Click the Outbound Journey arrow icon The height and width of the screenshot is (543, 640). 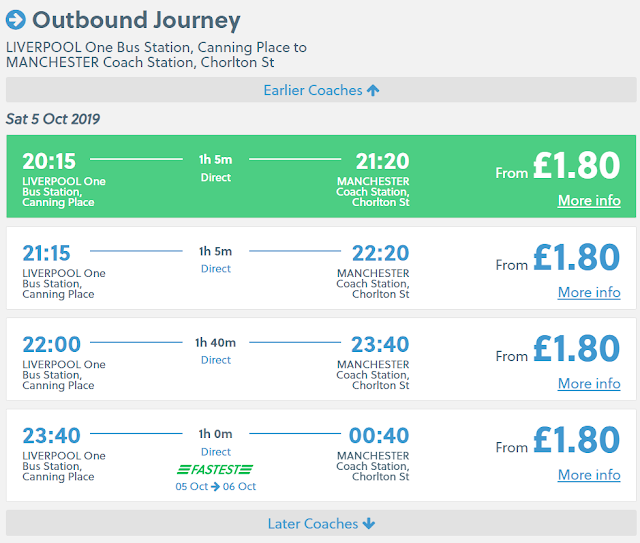tap(16, 19)
